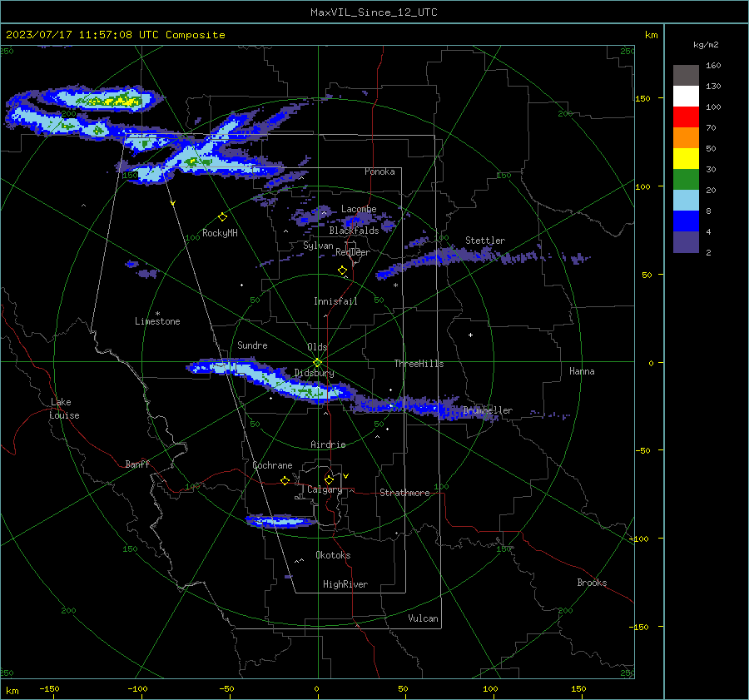Viewport: 749px width, 700px height.
Task: Select the Limestone label
Action: point(157,321)
